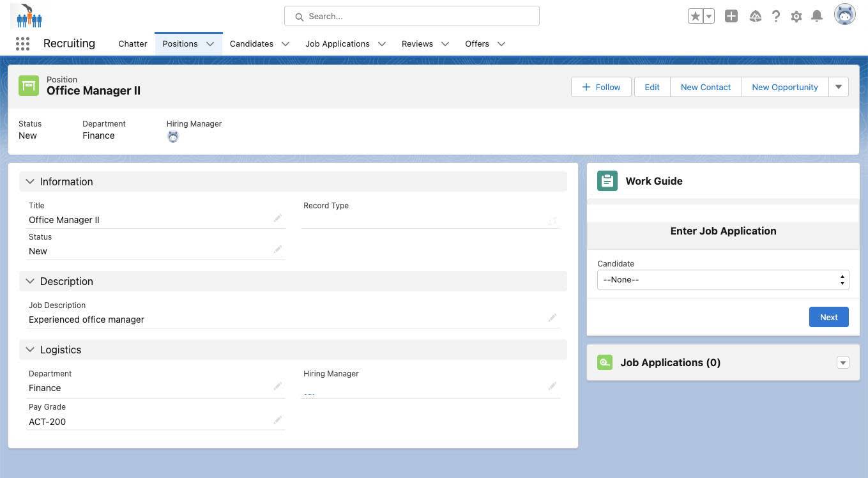
Task: Click the Hiring Manager link in Logistics
Action: [309, 394]
